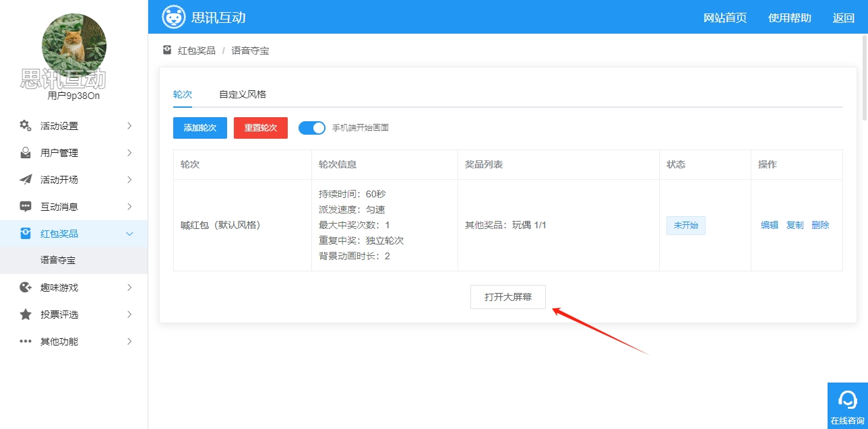This screenshot has width=868, height=429.
Task: Expand 趣味游戏 menu chevron
Action: (x=129, y=288)
